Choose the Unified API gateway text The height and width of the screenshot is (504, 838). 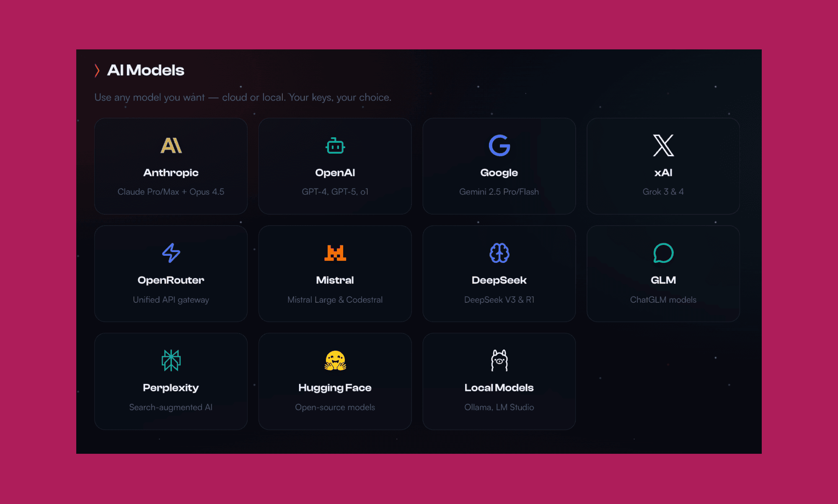tap(171, 300)
